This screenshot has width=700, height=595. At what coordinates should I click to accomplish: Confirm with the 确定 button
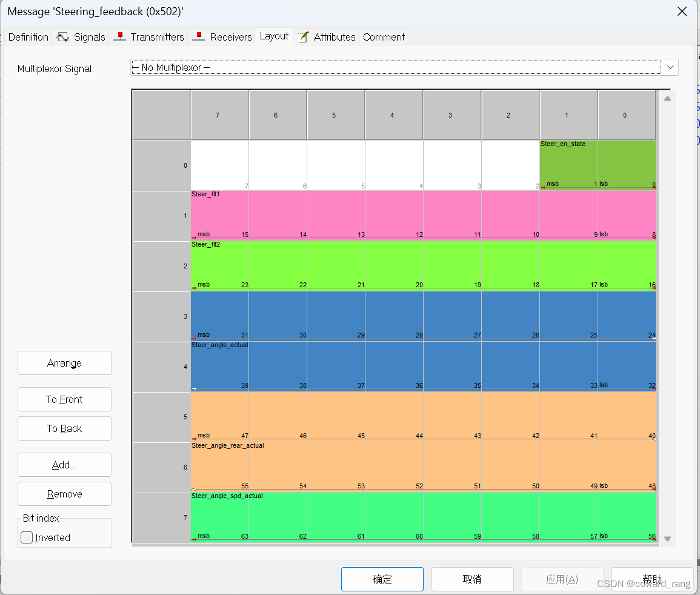coord(382,579)
